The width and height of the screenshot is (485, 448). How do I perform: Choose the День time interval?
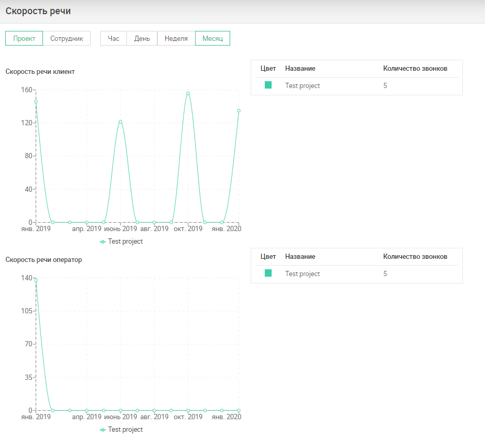142,38
